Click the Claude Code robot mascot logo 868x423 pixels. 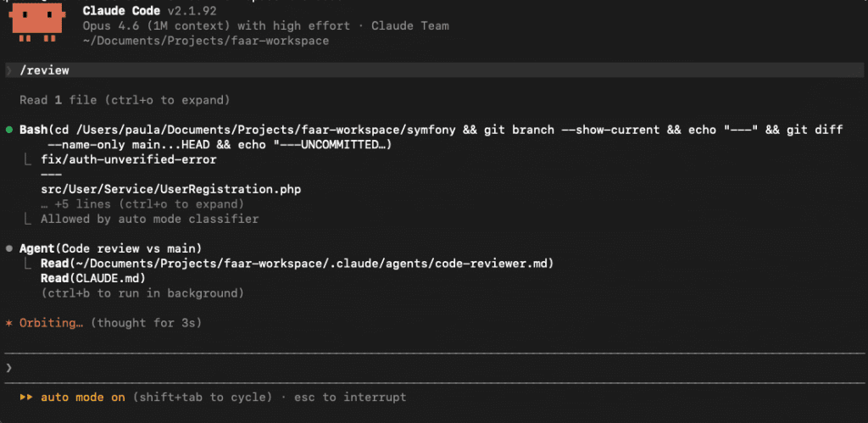pos(38,23)
